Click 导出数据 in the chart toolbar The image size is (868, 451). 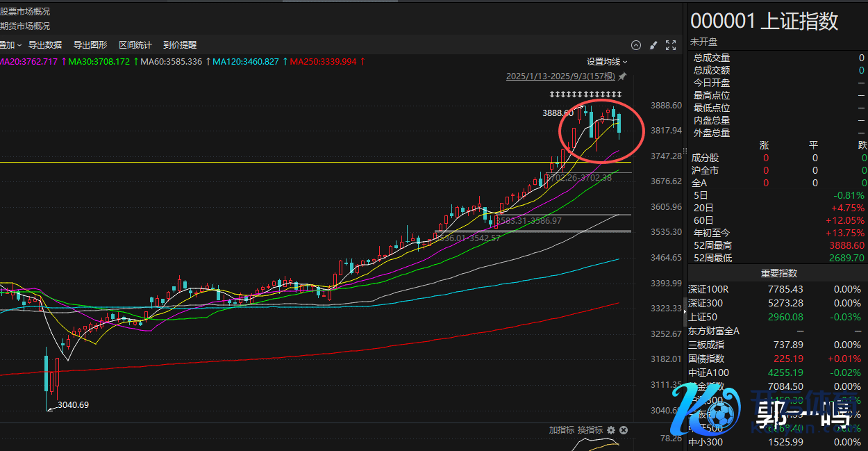point(45,45)
